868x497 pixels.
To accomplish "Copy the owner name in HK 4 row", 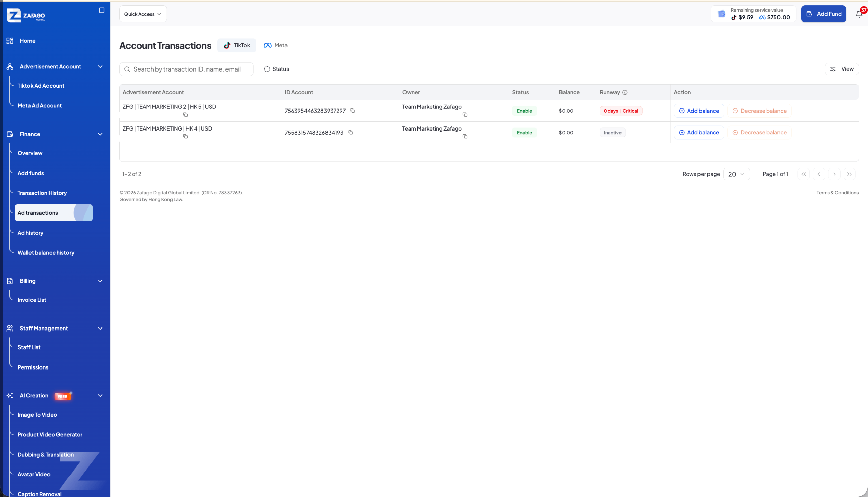I will pyautogui.click(x=465, y=137).
